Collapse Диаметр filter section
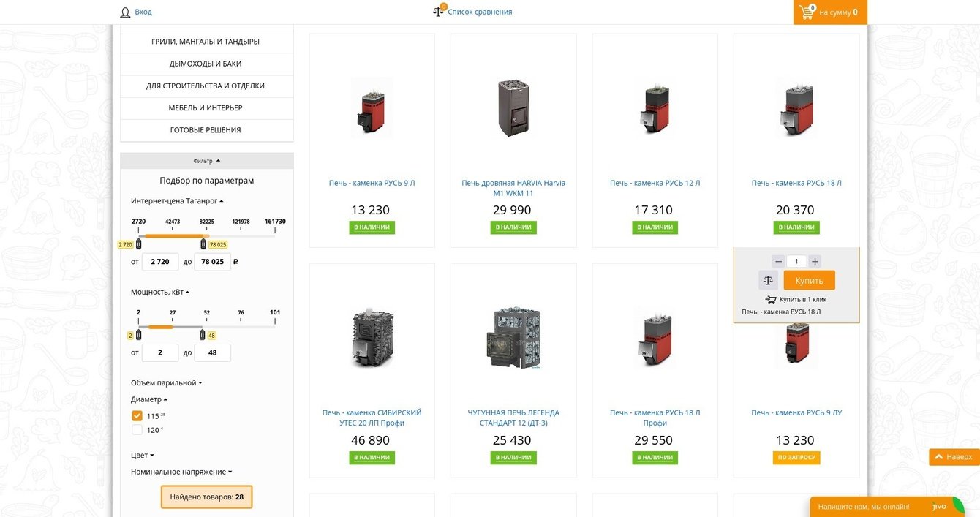 coord(149,399)
